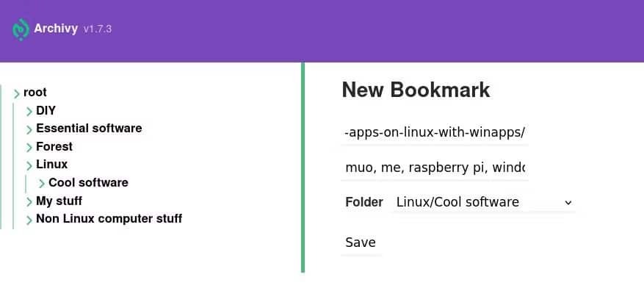Click the Archivy logo icon

pos(21,29)
